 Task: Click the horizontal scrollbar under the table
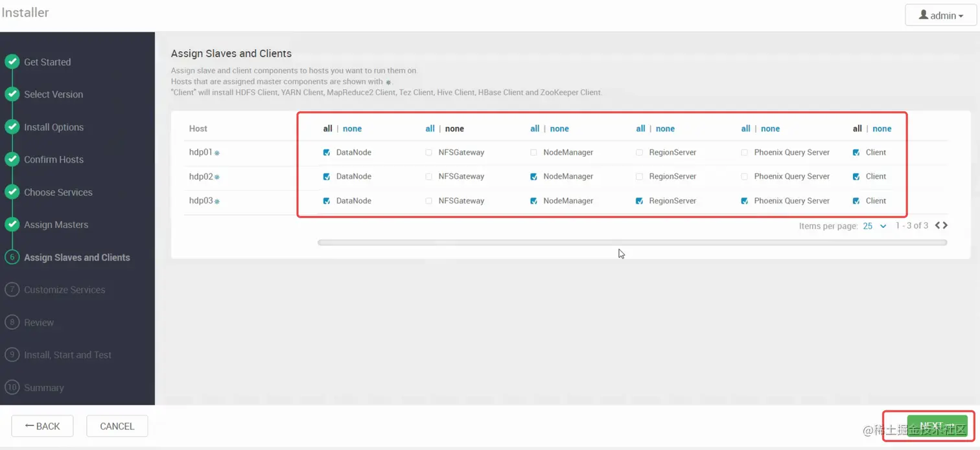click(632, 243)
